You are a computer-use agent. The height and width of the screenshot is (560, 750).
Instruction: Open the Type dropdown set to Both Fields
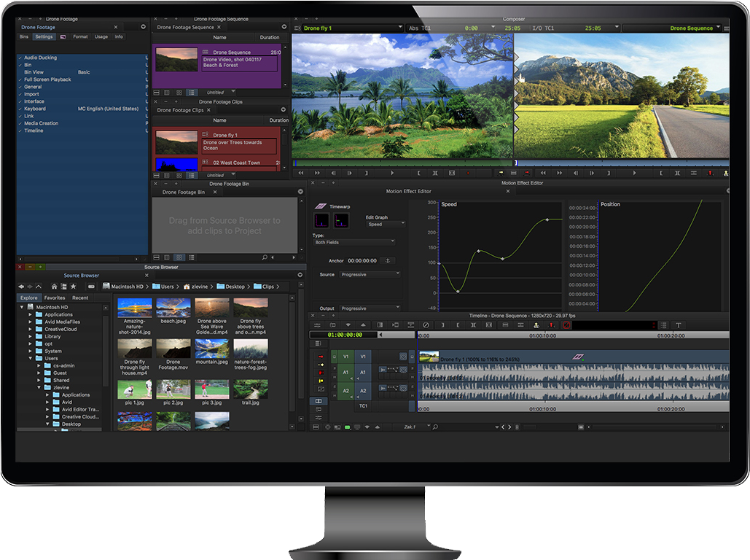pos(355,241)
